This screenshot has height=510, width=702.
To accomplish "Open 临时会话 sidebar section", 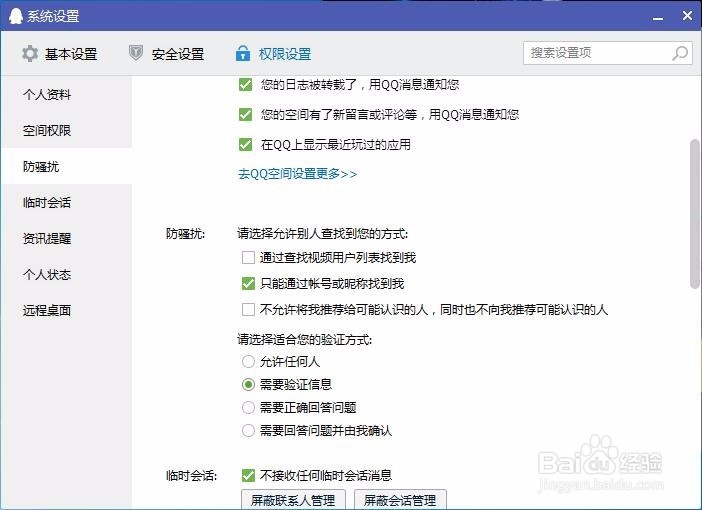I will coord(67,202).
